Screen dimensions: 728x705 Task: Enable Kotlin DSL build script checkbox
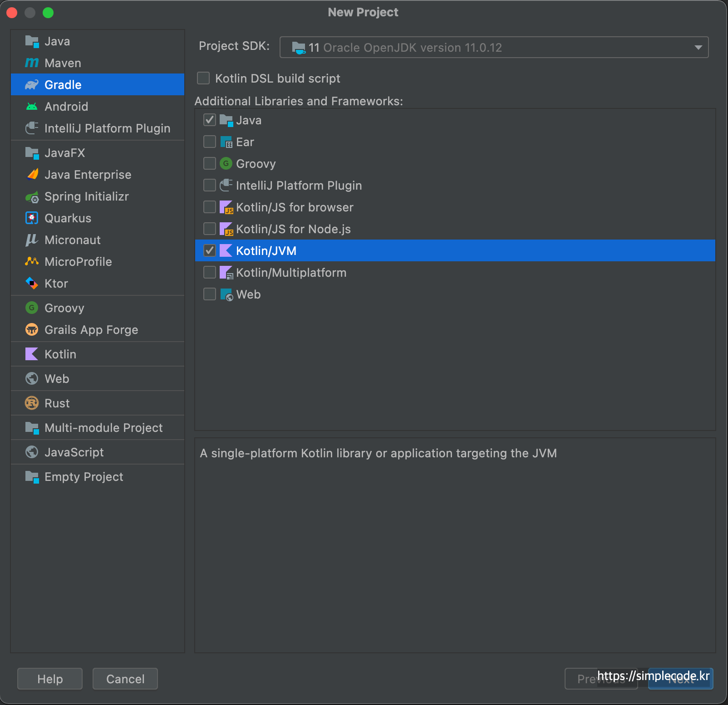203,78
